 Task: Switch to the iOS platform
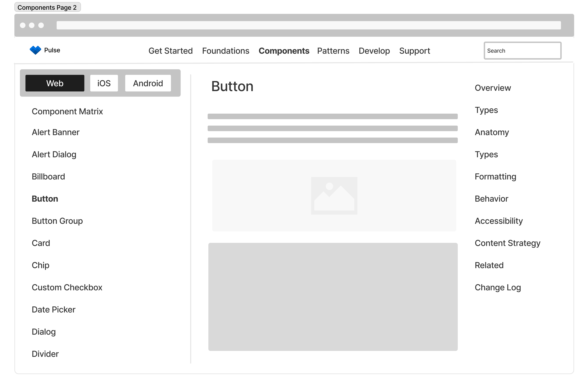(104, 83)
